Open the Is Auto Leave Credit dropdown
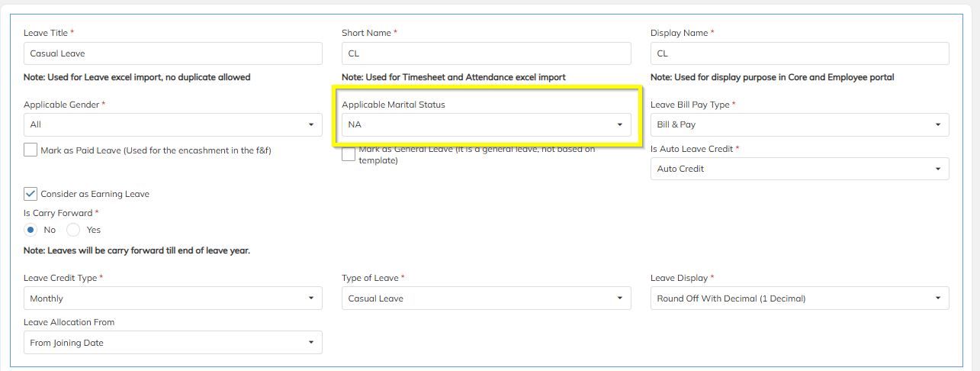980x371 pixels. (x=799, y=169)
